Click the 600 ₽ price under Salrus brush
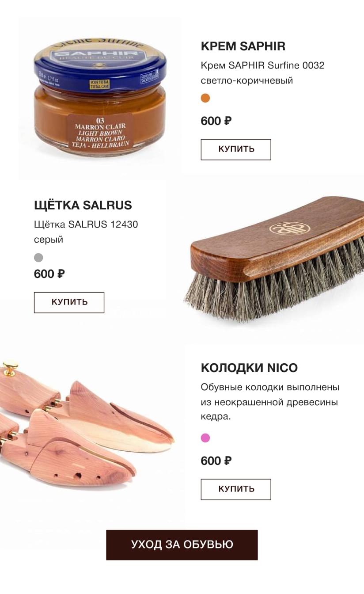The height and width of the screenshot is (594, 364). point(49,274)
